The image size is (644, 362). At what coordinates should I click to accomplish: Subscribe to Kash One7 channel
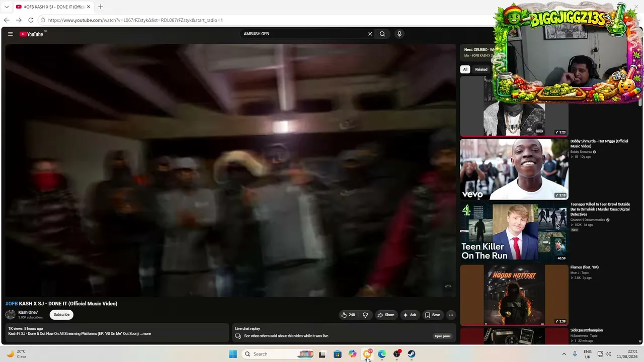coord(61,315)
